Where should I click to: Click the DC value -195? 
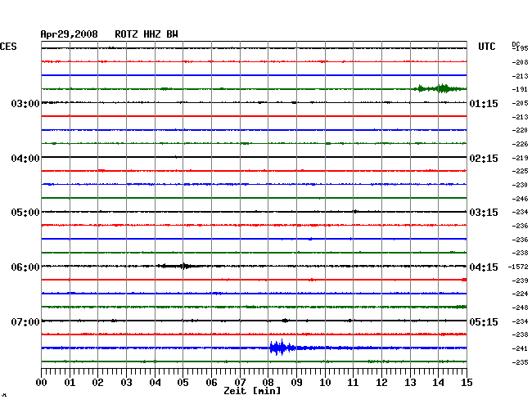coord(520,48)
